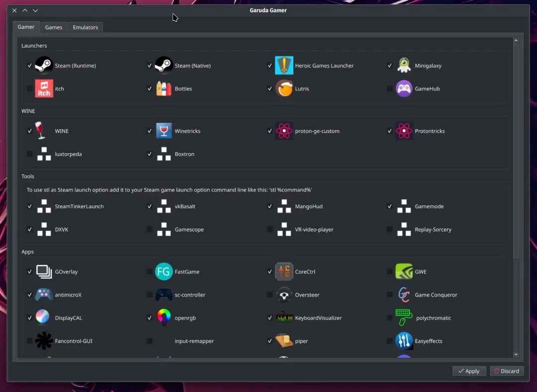The height and width of the screenshot is (392, 537).
Task: Click the CoreCtrl icon
Action: click(x=284, y=272)
